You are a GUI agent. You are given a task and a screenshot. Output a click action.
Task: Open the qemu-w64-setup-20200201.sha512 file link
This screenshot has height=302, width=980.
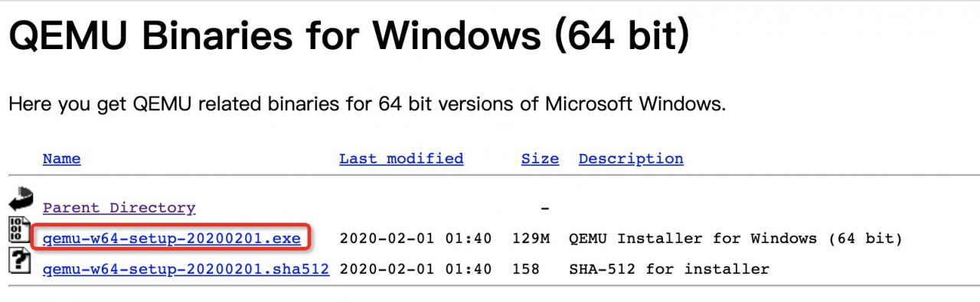pyautogui.click(x=186, y=269)
